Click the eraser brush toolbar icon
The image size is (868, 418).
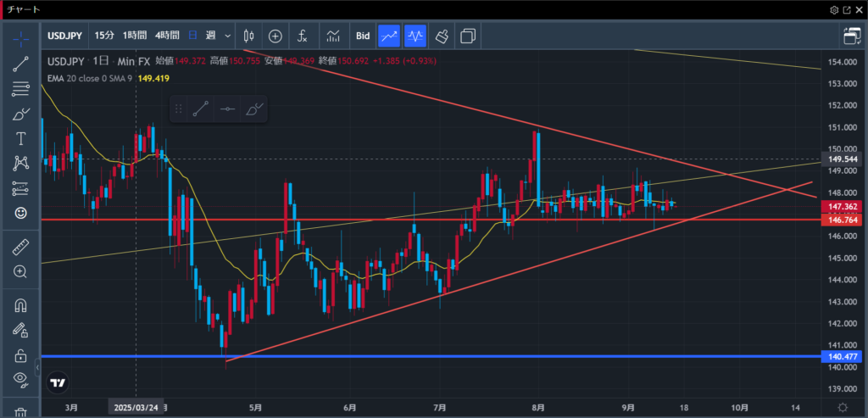click(x=441, y=36)
